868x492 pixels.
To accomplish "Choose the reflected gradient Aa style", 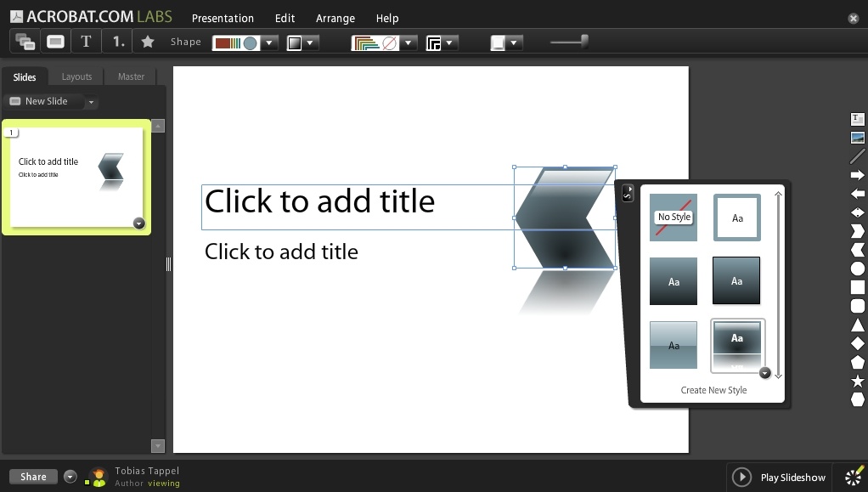I will tap(737, 345).
